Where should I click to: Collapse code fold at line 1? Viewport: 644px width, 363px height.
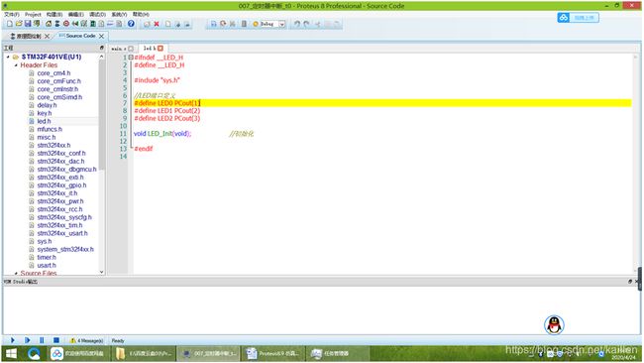click(131, 58)
